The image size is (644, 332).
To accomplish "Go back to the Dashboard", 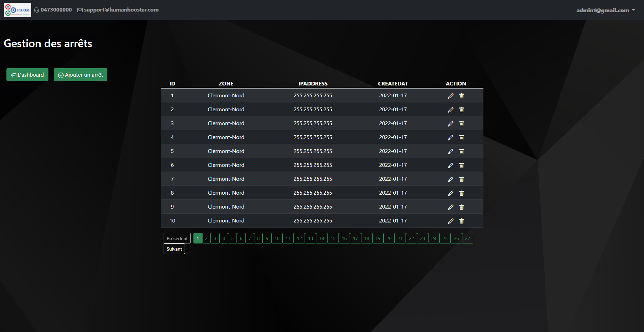I will (x=27, y=75).
